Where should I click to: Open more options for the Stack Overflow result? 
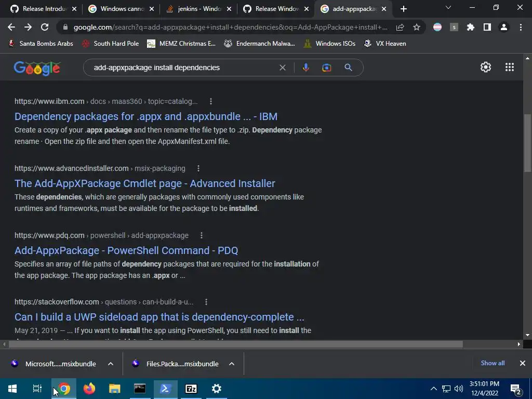[206, 302]
